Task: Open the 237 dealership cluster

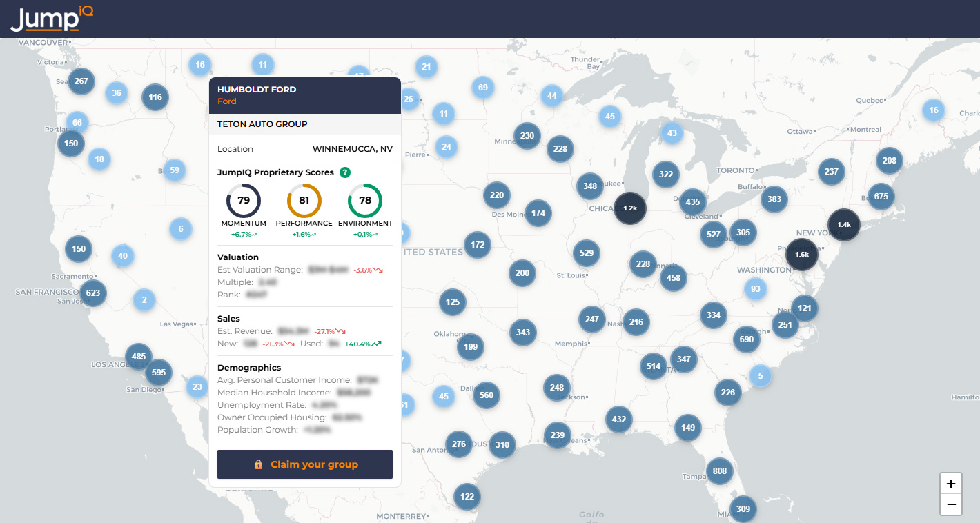Action: click(x=832, y=172)
